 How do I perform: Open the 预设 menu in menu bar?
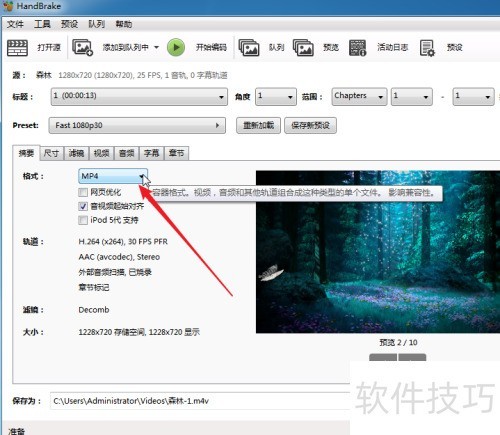[x=69, y=24]
